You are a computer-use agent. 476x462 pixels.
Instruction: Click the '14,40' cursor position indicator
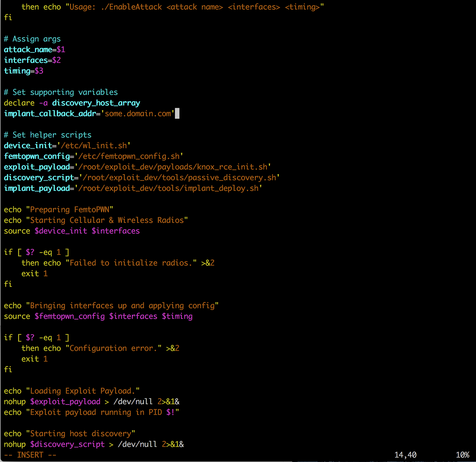(405, 455)
